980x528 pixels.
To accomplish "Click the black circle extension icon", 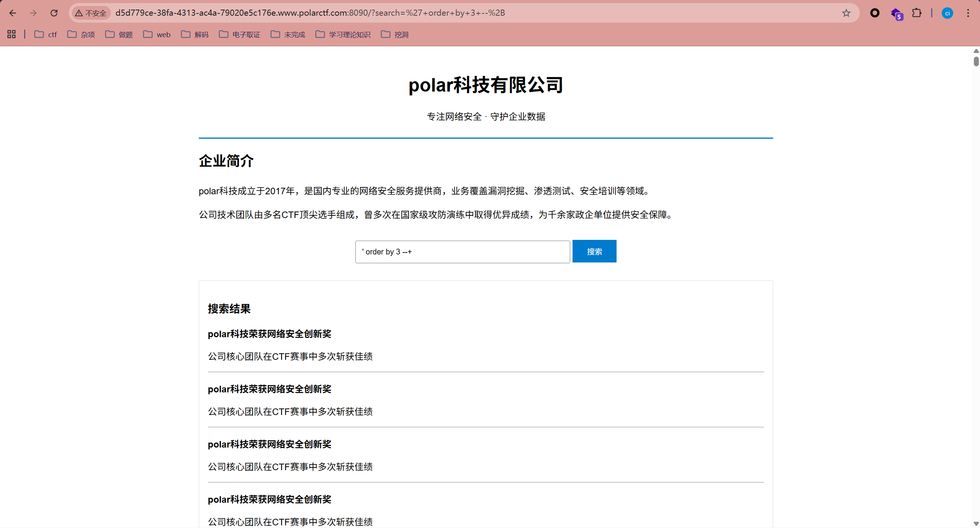I will (875, 13).
